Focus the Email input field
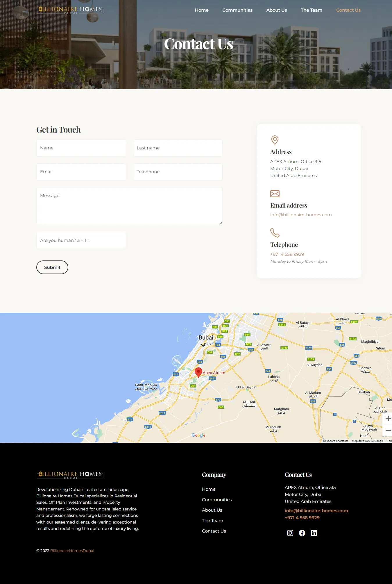392x584 pixels. coord(81,172)
